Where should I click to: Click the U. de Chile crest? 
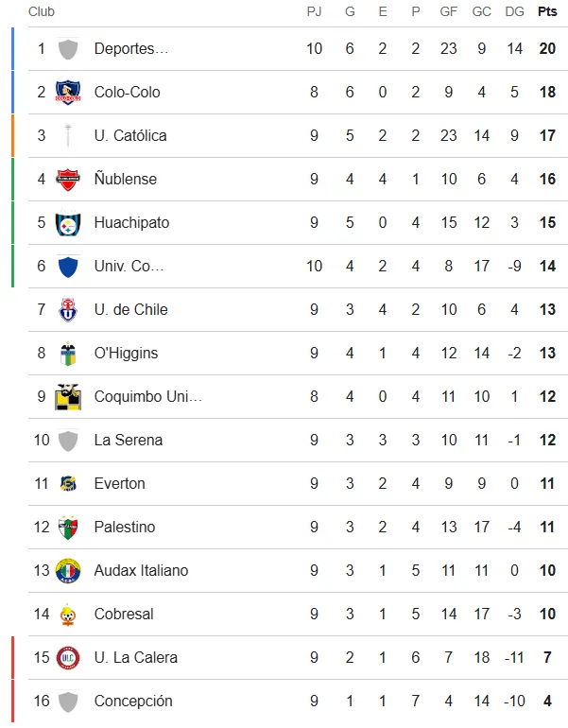[67, 310]
